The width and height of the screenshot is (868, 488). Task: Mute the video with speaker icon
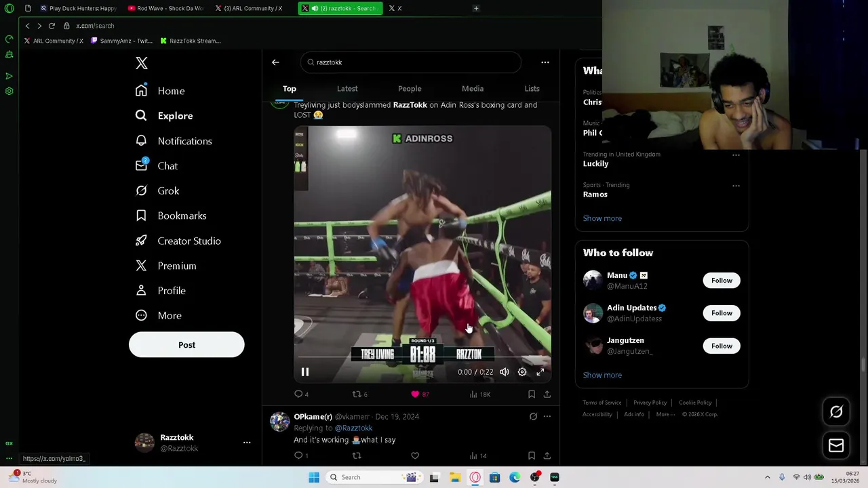(x=505, y=372)
